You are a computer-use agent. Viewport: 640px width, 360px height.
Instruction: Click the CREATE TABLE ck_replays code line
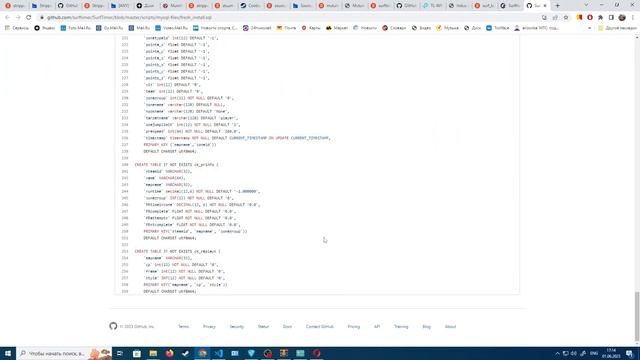pos(177,251)
